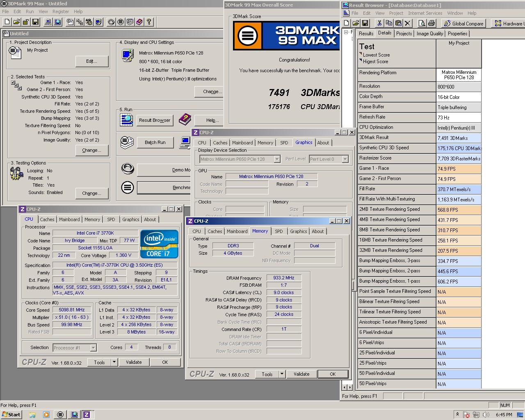Click the Rasterizer Score row label
The image size is (525, 420).
(396, 158)
